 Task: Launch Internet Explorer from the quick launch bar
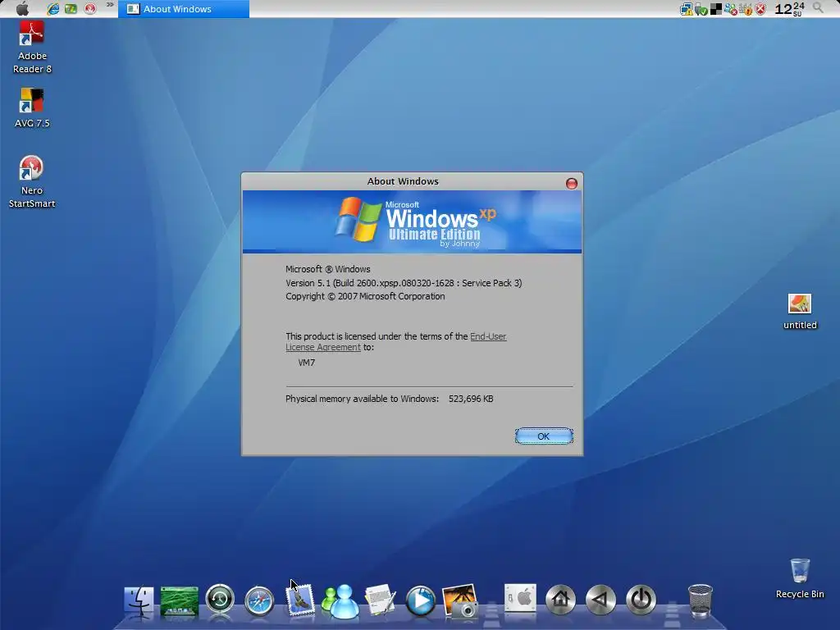coord(53,8)
